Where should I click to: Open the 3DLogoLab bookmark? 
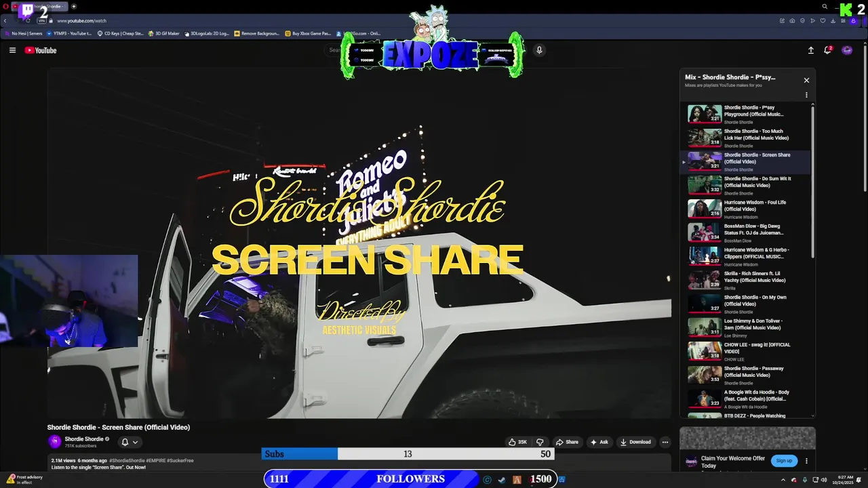[208, 33]
